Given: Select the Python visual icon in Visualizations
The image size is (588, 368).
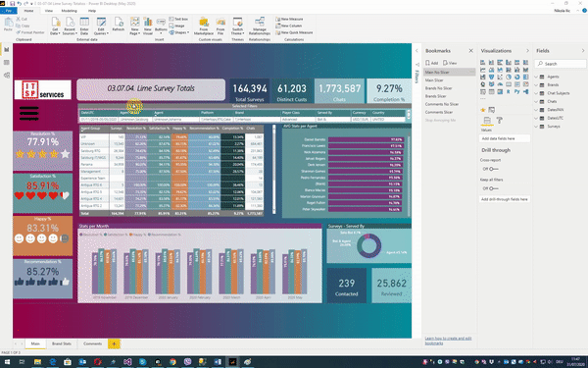Looking at the screenshot, I should click(x=517, y=91).
